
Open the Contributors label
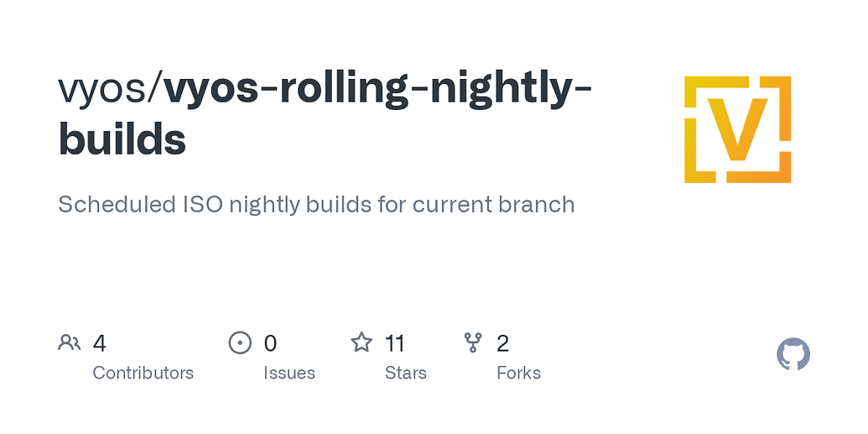(x=143, y=373)
